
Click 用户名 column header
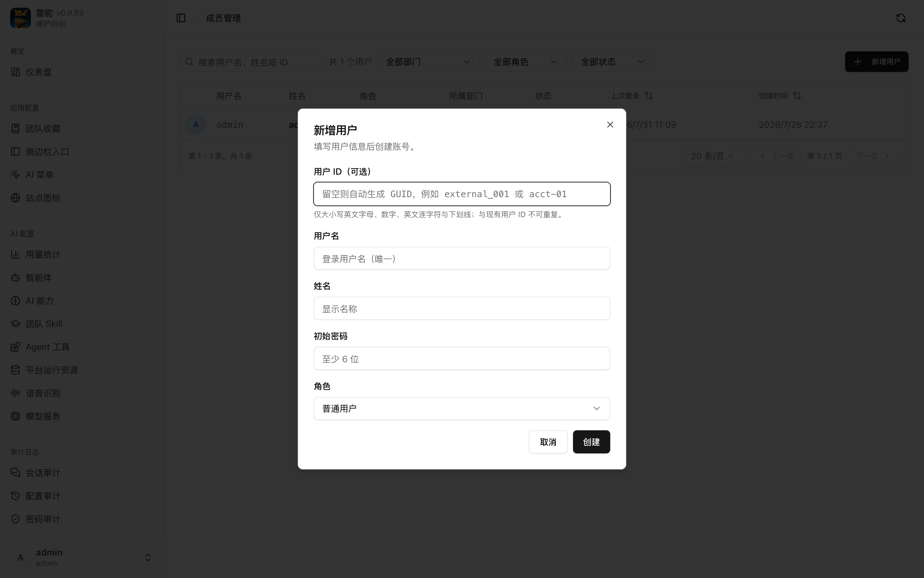tap(229, 96)
